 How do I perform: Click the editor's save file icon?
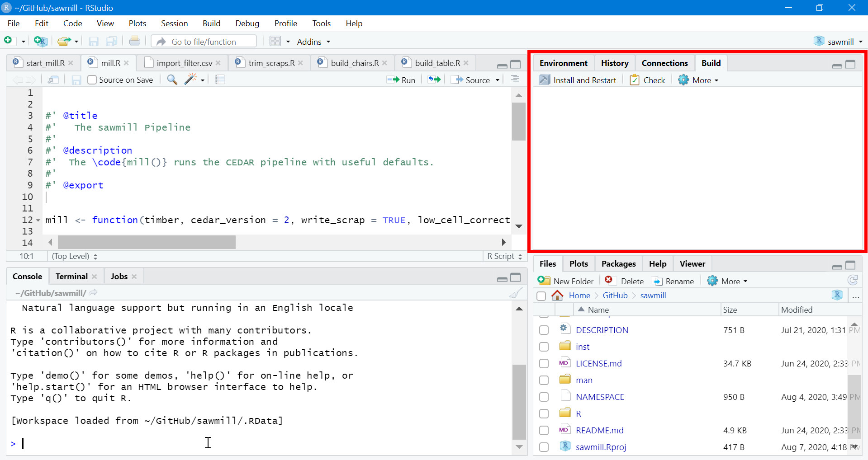pyautogui.click(x=76, y=80)
